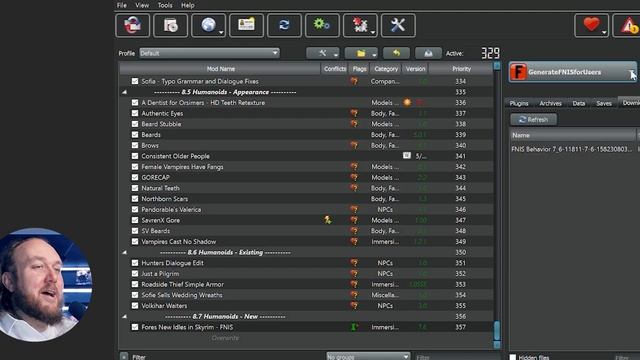Viewport: 640px width, 360px height.
Task: Open the profiles ID card icon
Action: click(246, 25)
